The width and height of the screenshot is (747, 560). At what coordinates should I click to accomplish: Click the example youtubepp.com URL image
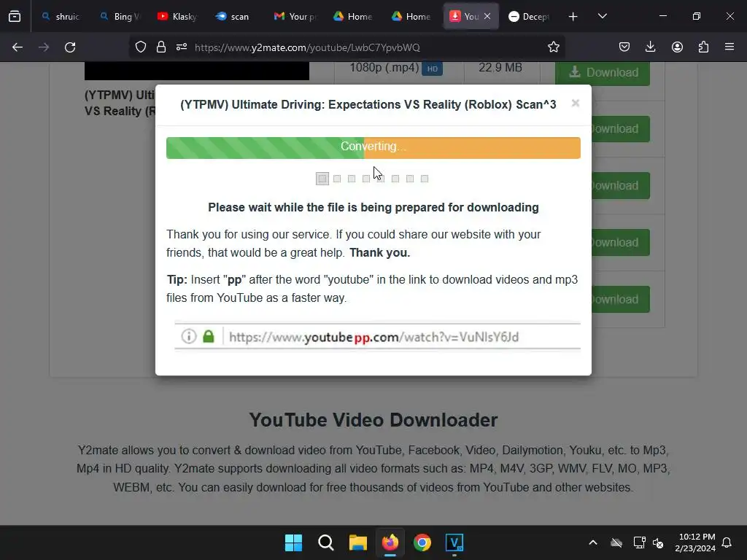pyautogui.click(x=377, y=337)
